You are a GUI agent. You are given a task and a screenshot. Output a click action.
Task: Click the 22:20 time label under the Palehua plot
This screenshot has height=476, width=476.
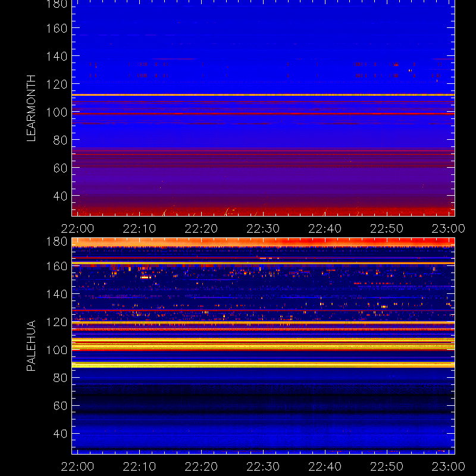tap(201, 466)
